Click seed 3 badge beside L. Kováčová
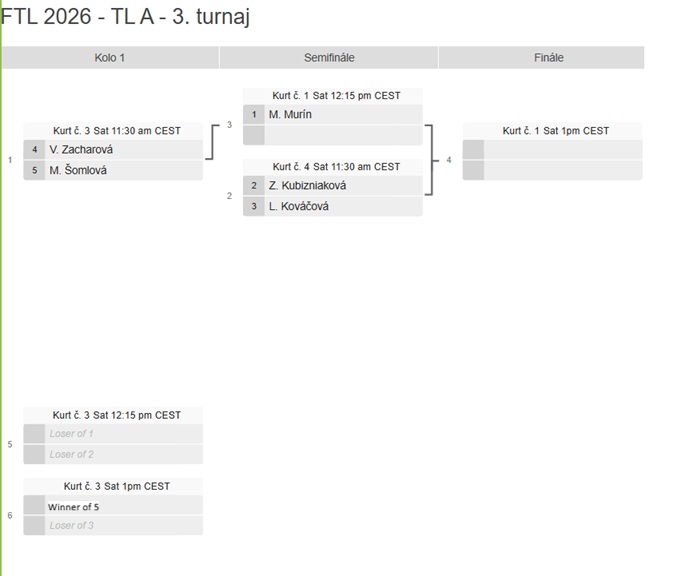Image resolution: width=693 pixels, height=576 pixels. (254, 206)
